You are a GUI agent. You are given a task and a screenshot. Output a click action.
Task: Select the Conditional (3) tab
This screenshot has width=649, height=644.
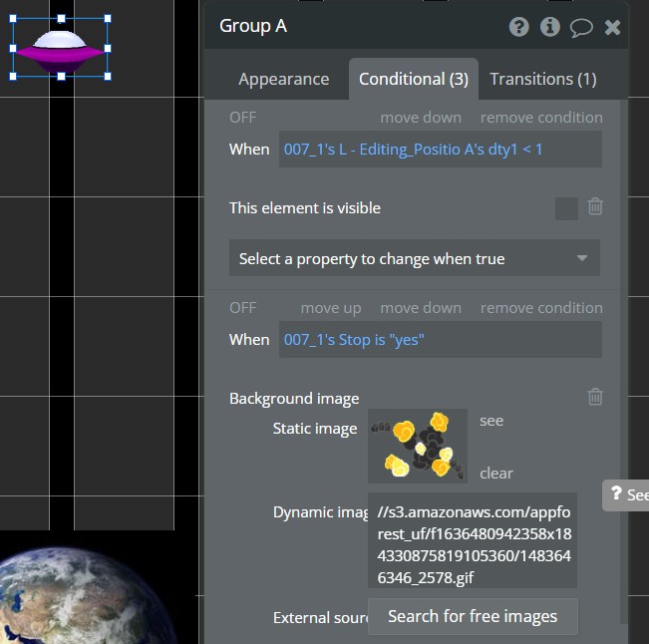(414, 79)
